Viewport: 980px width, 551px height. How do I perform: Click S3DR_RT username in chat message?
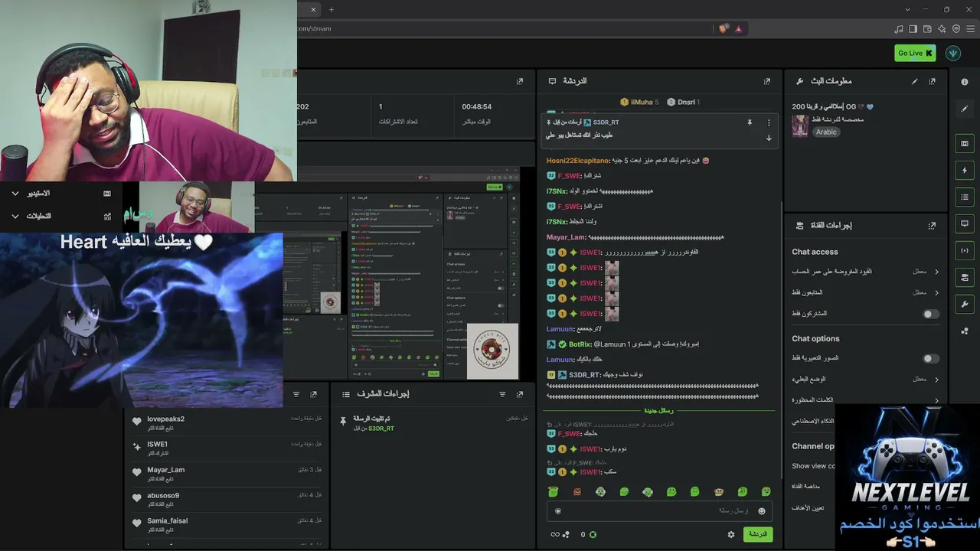tap(585, 375)
